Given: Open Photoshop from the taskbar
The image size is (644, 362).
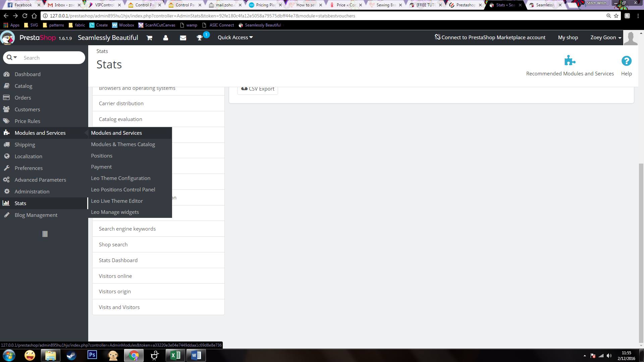Looking at the screenshot, I should pos(92,355).
